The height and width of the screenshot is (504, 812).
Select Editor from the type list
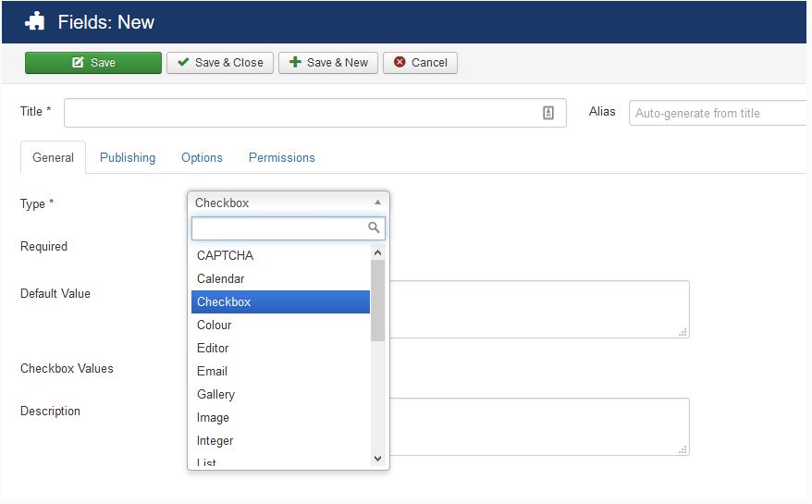tap(280, 348)
